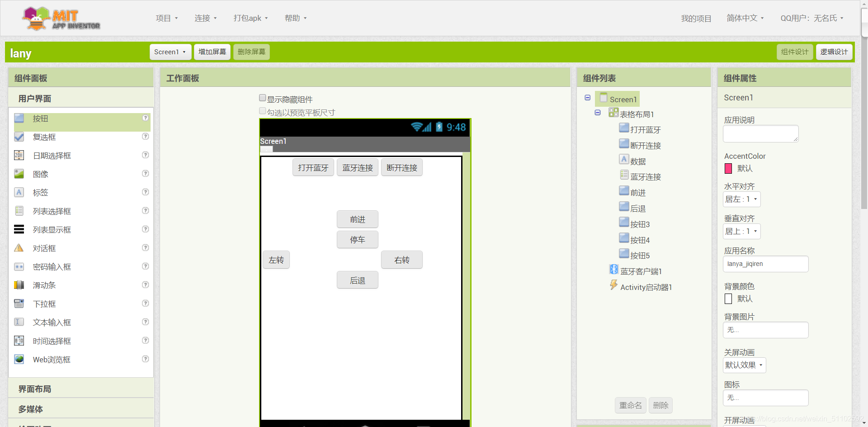Screen dimensions: 868x427
Task: Select the 按钮 button component icon in palette
Action: point(19,119)
